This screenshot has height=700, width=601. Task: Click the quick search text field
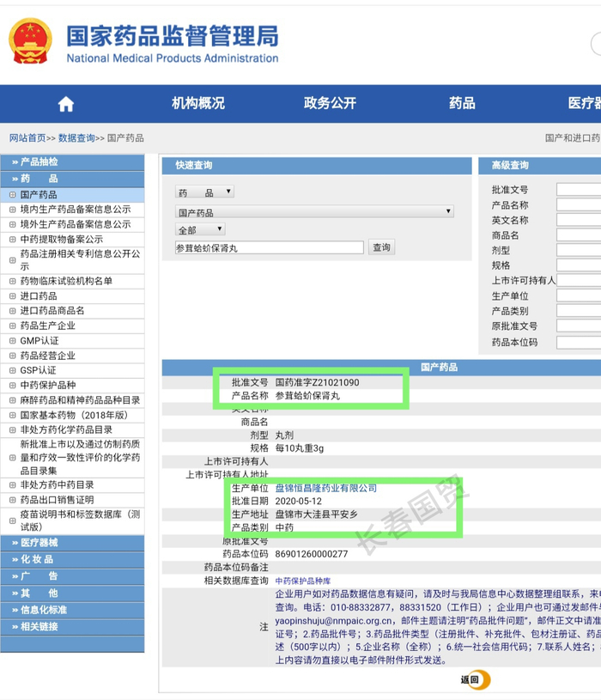[x=270, y=247]
